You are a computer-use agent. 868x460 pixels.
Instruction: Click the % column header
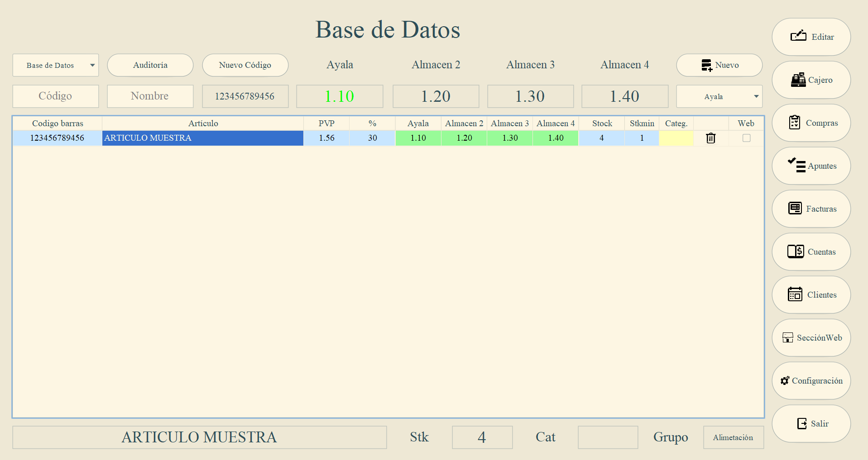pos(372,123)
